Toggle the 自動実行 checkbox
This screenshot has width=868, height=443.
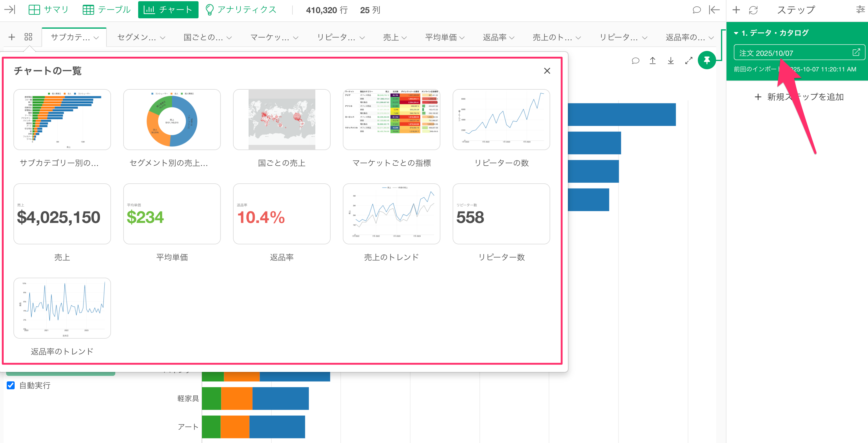point(11,385)
